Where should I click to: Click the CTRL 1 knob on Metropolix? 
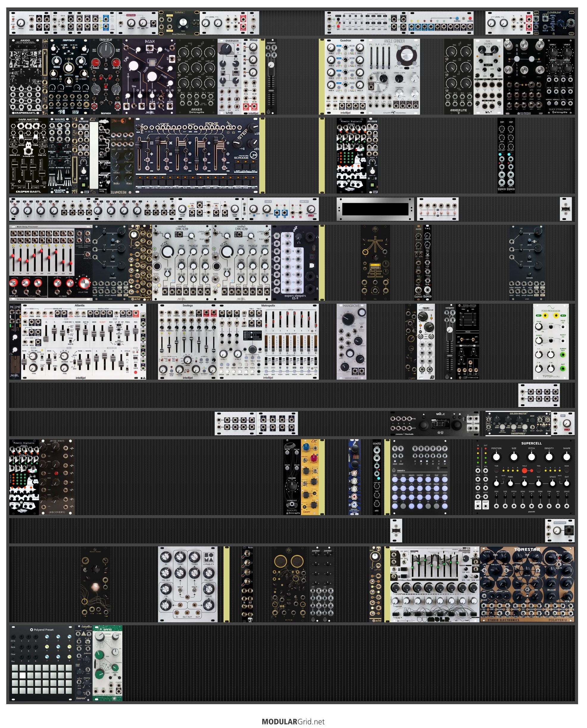[224, 353]
